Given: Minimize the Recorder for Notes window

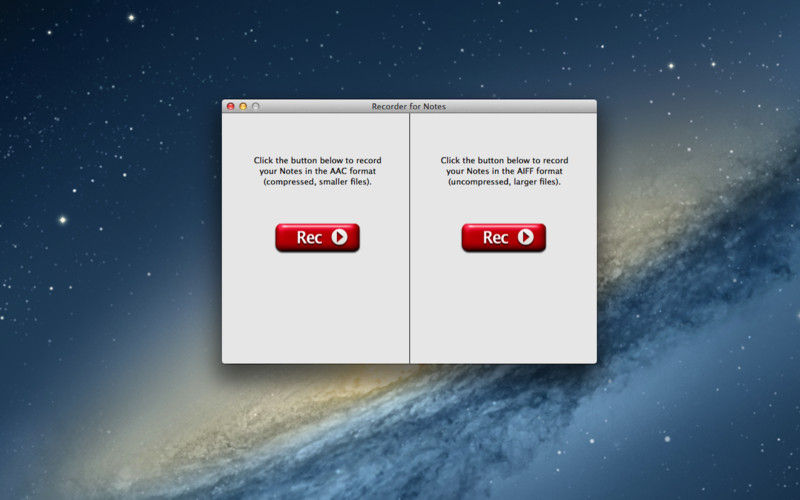Looking at the screenshot, I should tap(243, 106).
